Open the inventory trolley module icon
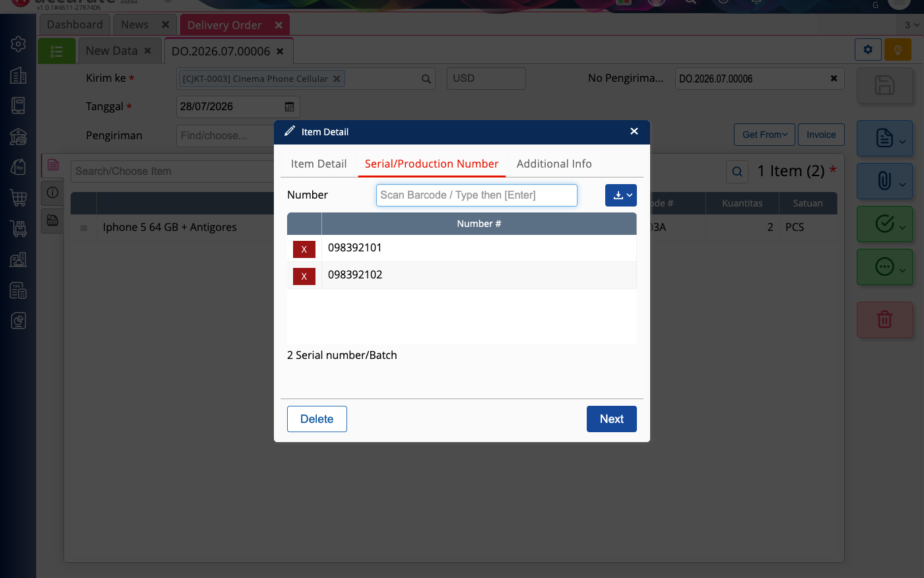Viewport: 924px width, 578px height. tap(18, 228)
